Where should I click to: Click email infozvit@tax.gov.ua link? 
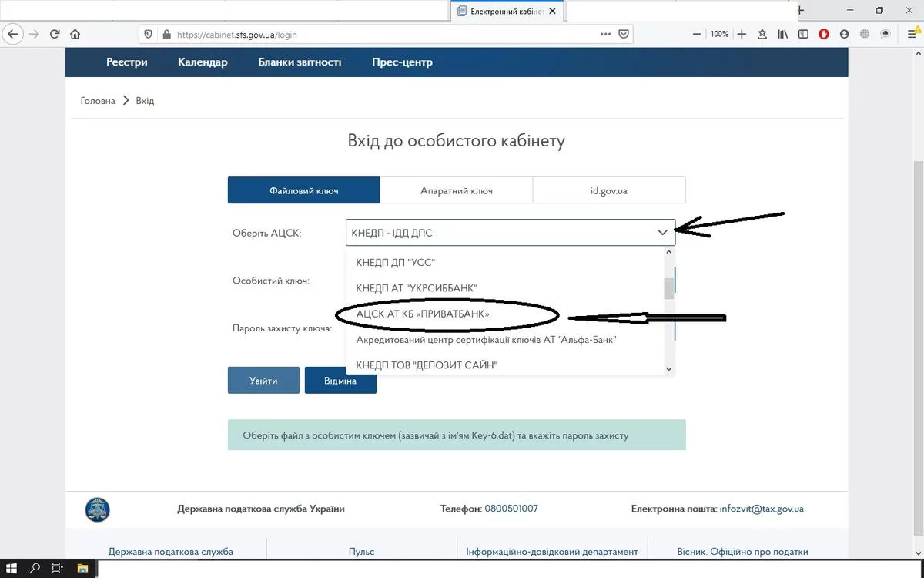click(x=762, y=509)
